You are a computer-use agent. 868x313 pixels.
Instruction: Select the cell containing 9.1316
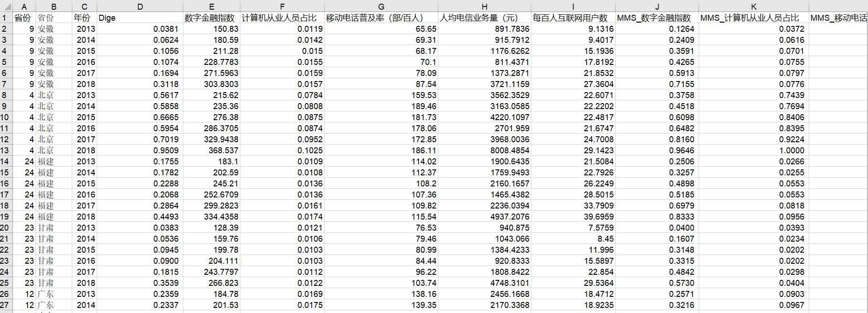[573, 29]
